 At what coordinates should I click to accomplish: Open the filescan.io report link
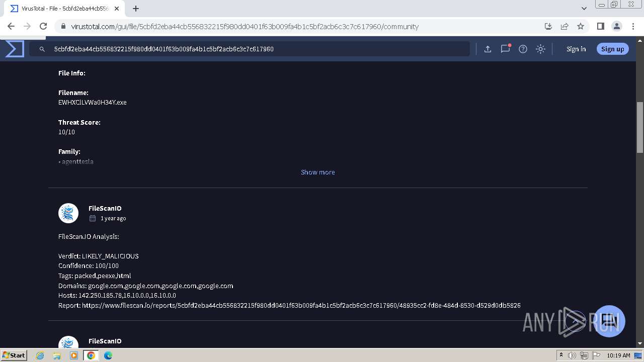pyautogui.click(x=301, y=305)
